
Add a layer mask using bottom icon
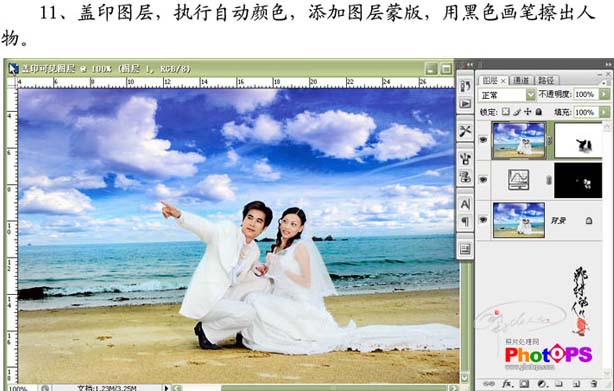[524, 384]
